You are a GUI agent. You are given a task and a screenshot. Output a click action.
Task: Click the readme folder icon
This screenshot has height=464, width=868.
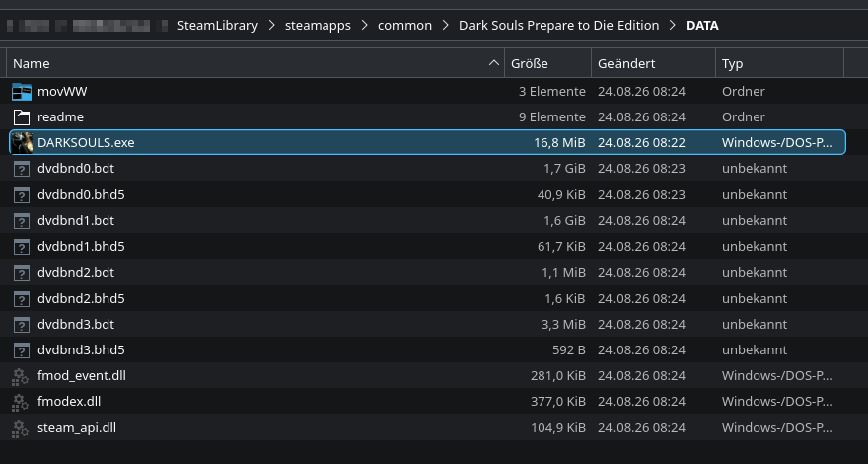click(22, 116)
